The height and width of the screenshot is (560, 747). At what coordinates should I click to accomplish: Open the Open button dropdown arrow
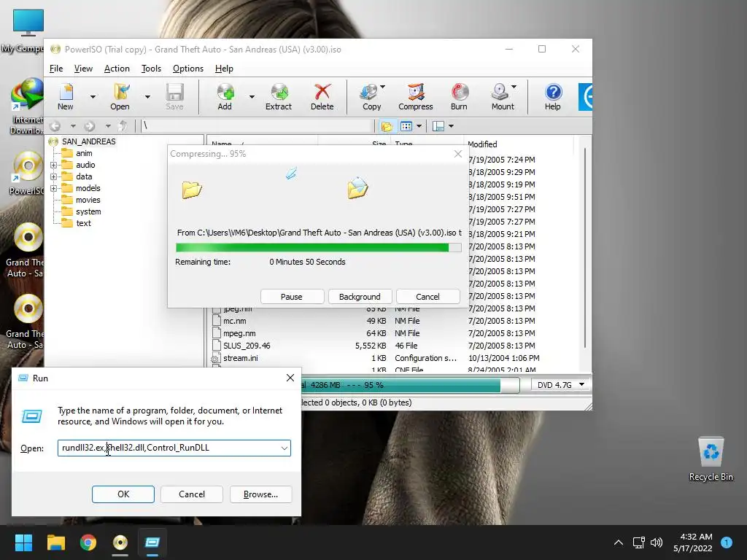point(147,97)
